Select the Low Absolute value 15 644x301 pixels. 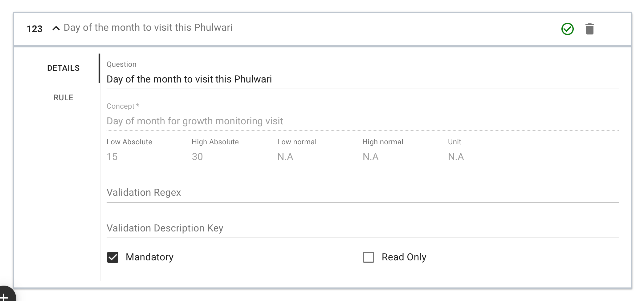pyautogui.click(x=112, y=157)
